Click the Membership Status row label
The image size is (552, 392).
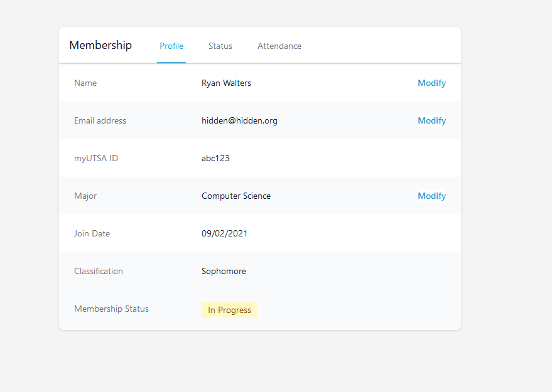(111, 309)
